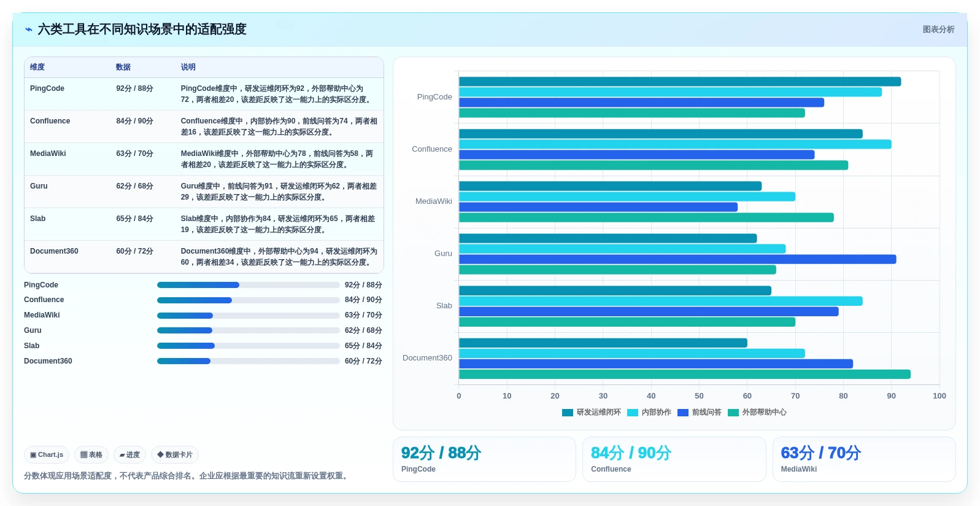This screenshot has width=980, height=506.
Task: Click the Confluence 内部协作 bar in chart
Action: 675,144
